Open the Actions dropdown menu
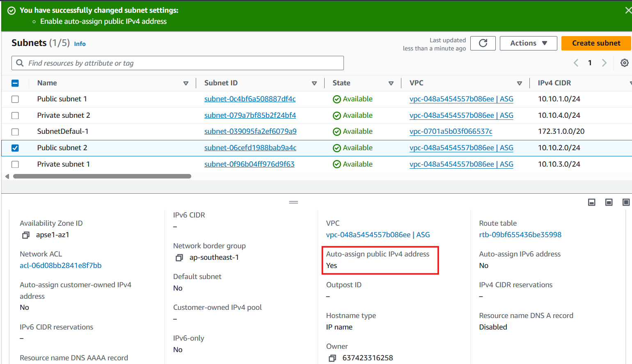 coord(528,43)
